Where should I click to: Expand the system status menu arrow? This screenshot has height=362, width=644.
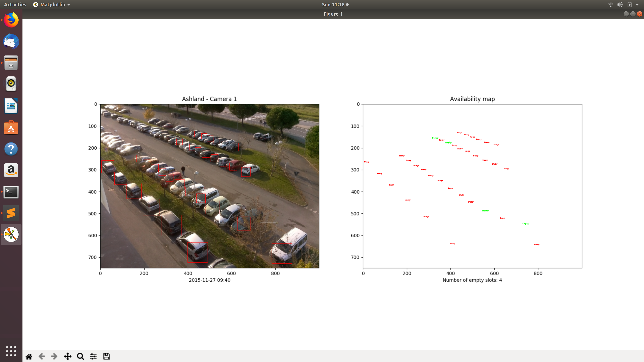tap(637, 5)
